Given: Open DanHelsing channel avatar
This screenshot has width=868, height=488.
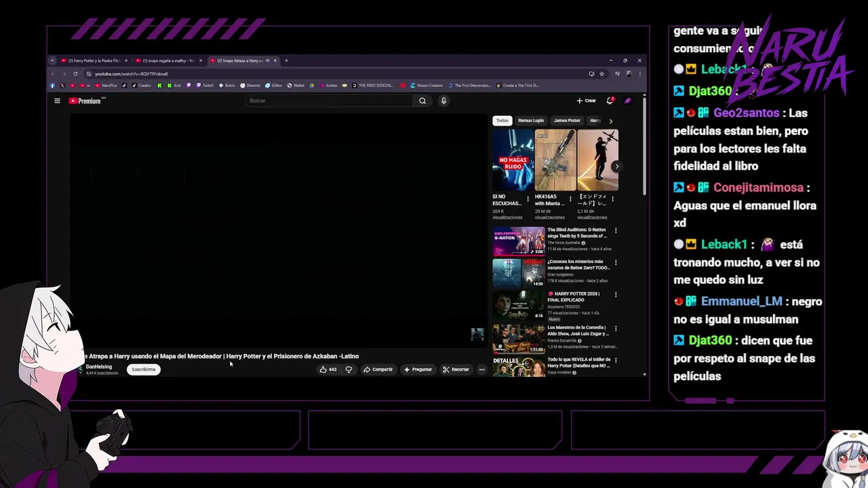Looking at the screenshot, I should pyautogui.click(x=80, y=369).
